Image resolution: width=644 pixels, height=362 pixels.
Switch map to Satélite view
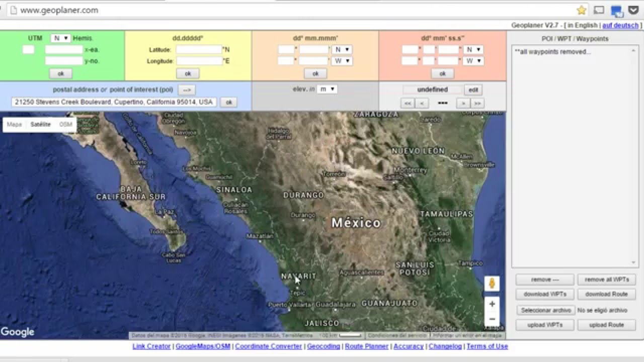tap(40, 124)
